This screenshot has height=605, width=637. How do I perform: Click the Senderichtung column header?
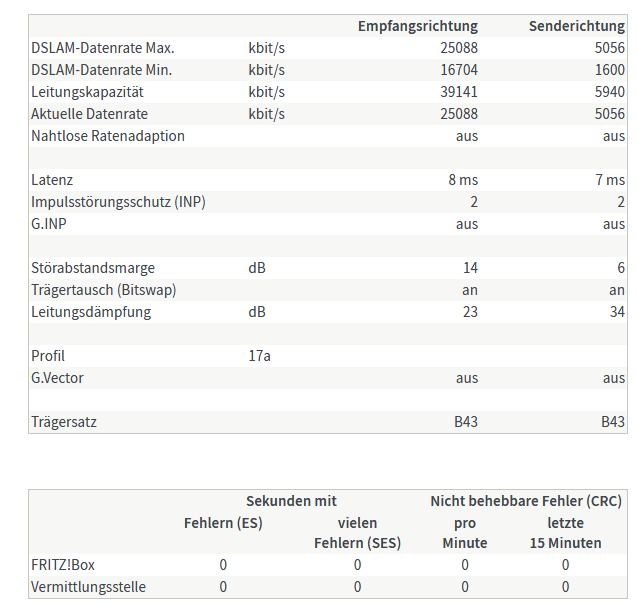[x=577, y=26]
